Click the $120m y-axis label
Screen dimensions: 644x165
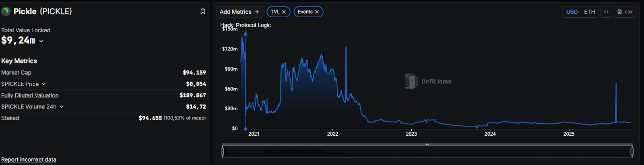[230, 49]
